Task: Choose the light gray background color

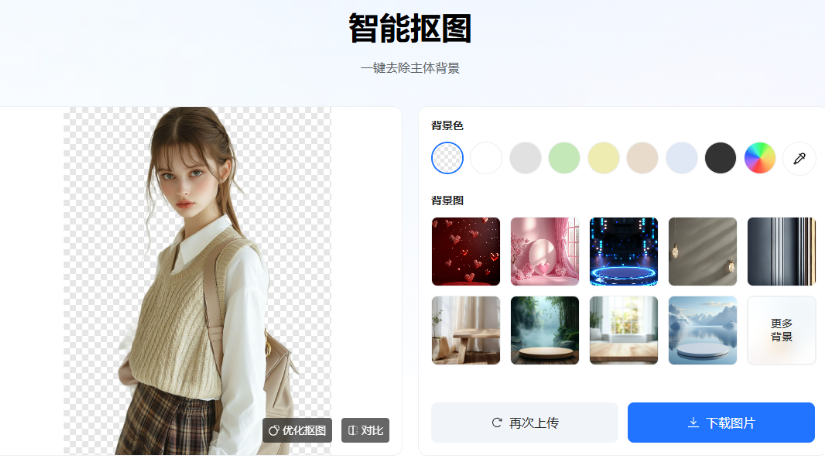Action: click(x=525, y=158)
